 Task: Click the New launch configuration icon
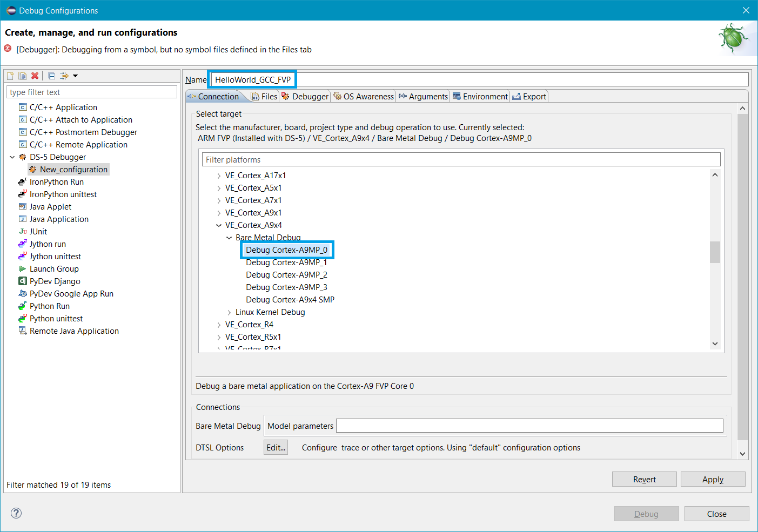(x=10, y=76)
